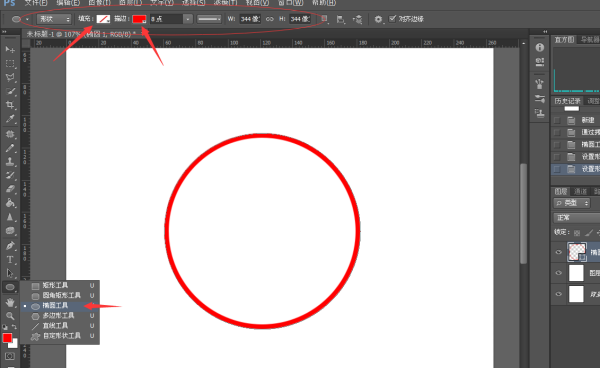Hide the bottom background layer

pyautogui.click(x=558, y=294)
